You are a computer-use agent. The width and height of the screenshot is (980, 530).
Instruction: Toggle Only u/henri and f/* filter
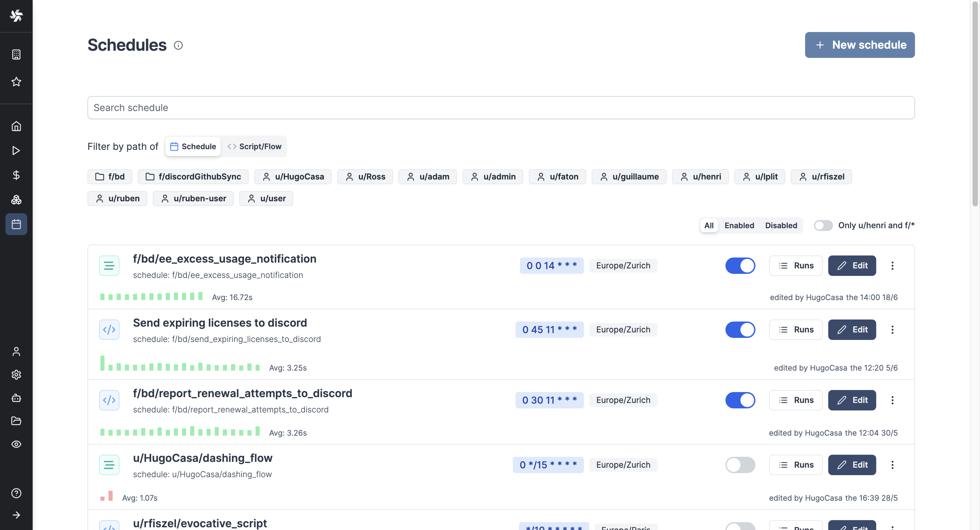[823, 225]
